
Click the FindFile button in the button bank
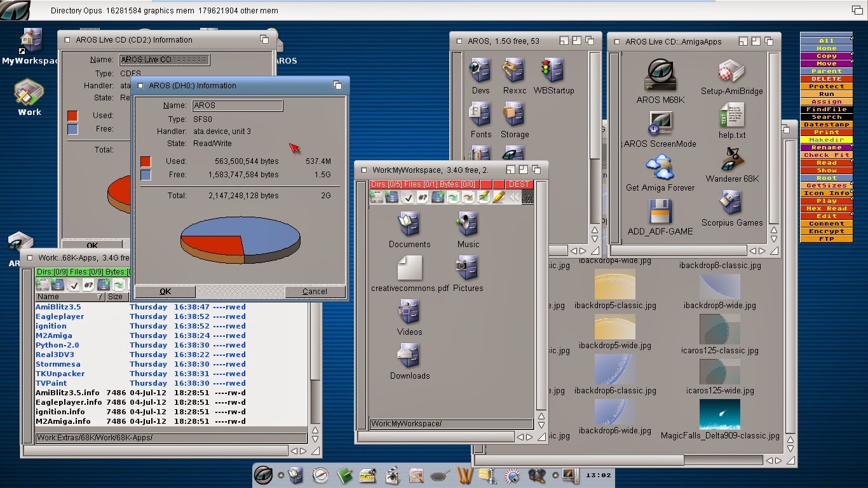[826, 109]
